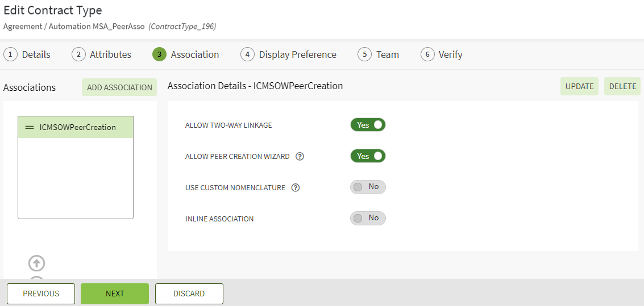The image size is (644, 306).
Task: Disable Allow Peer Creation Wizard toggle
Action: point(368,156)
